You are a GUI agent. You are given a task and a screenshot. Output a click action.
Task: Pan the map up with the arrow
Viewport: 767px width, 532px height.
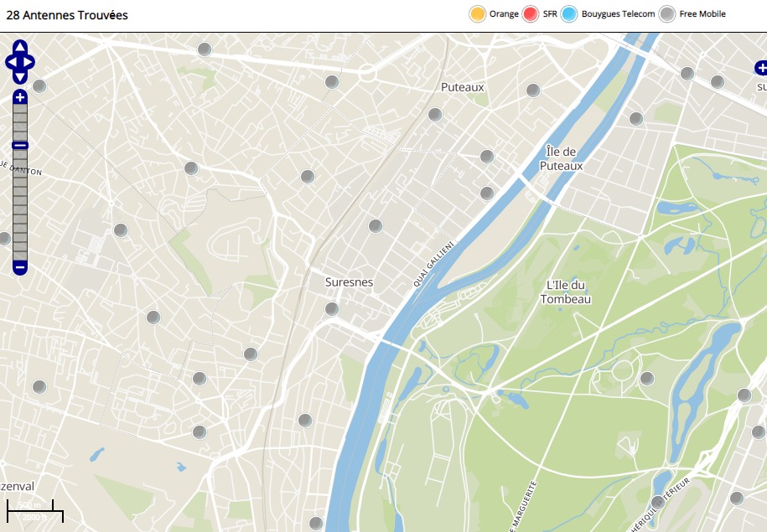tap(20, 47)
